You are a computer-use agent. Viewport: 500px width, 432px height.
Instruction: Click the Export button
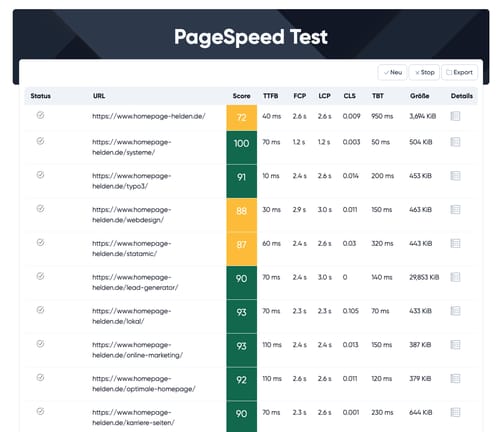click(x=459, y=72)
